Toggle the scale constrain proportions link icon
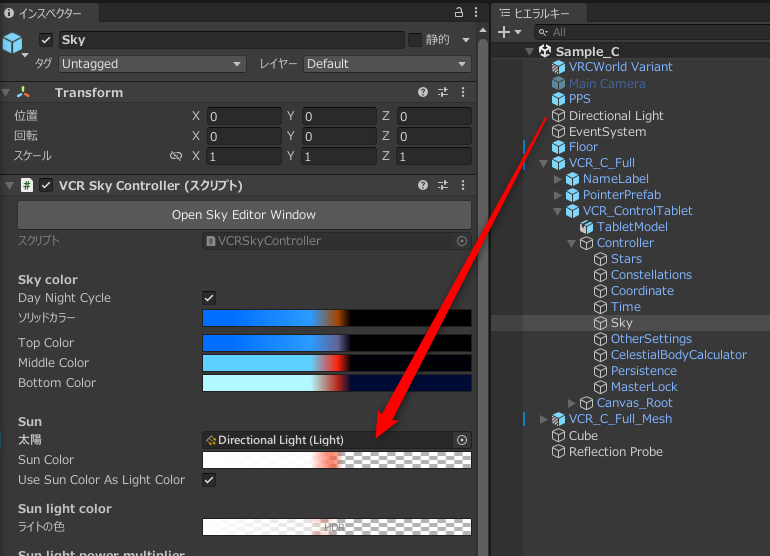Image resolution: width=770 pixels, height=556 pixels. (x=176, y=156)
